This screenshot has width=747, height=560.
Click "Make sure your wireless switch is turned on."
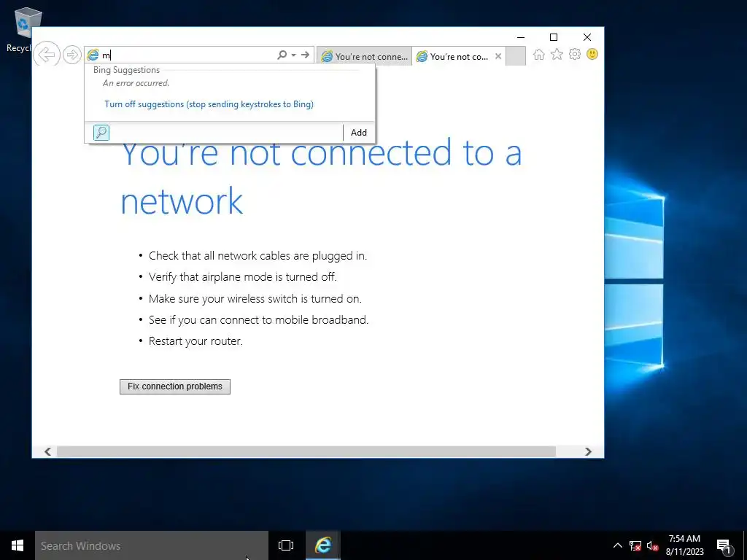[x=255, y=298]
